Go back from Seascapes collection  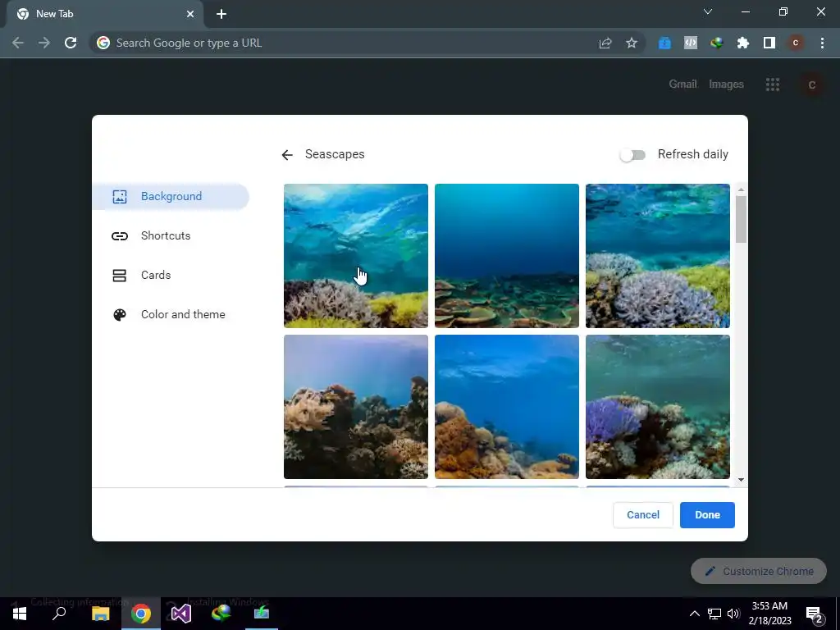(x=287, y=155)
